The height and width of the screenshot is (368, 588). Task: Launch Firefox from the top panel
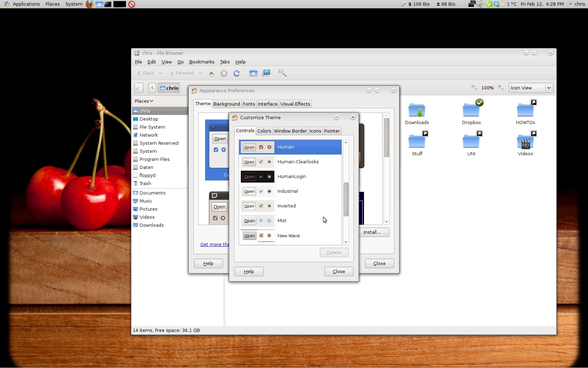click(x=90, y=4)
